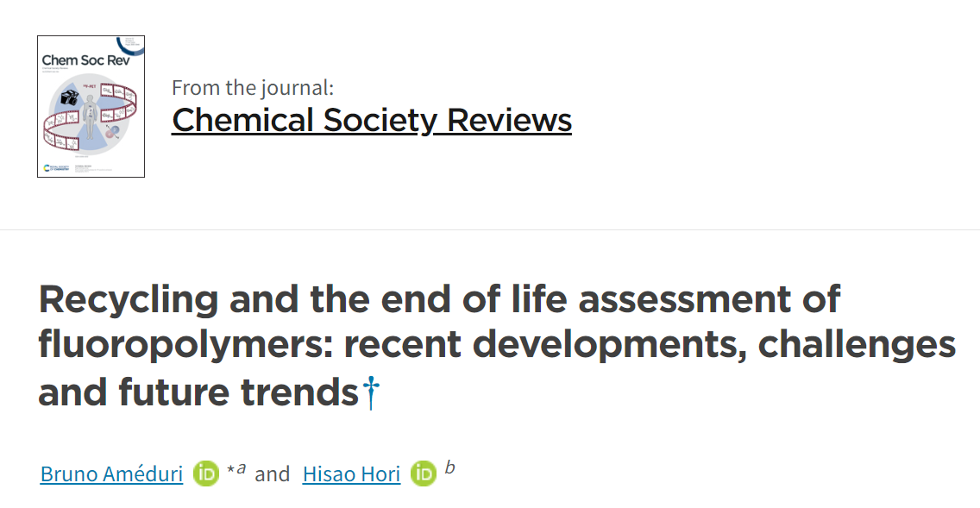Viewport: 980px width, 508px height.
Task: Click the article title about fluoropolymer recycling
Action: pyautogui.click(x=497, y=346)
